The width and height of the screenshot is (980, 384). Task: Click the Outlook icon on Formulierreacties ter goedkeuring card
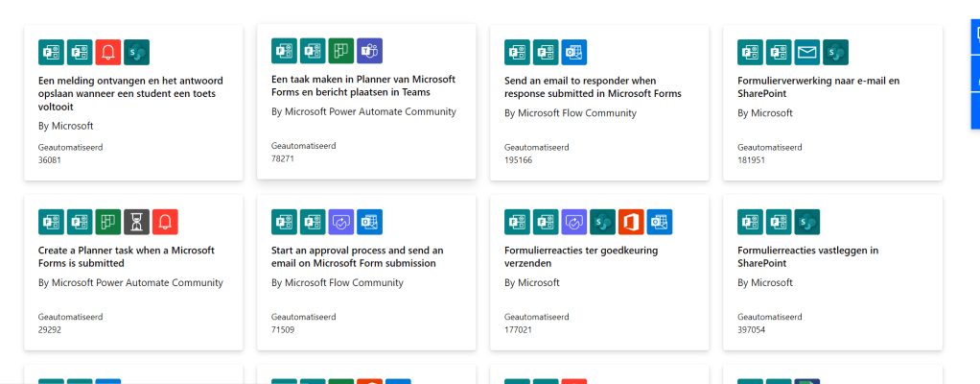[659, 222]
